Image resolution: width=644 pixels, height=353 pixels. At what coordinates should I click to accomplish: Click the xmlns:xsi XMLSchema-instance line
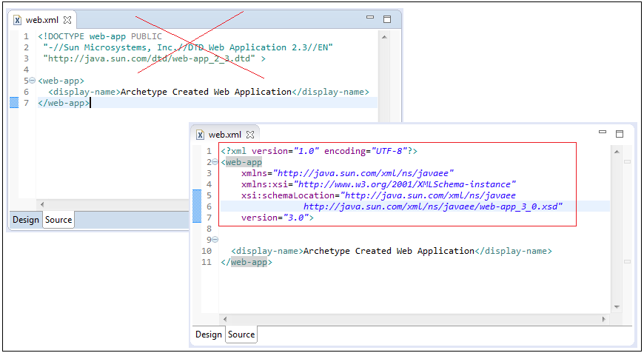pyautogui.click(x=379, y=184)
